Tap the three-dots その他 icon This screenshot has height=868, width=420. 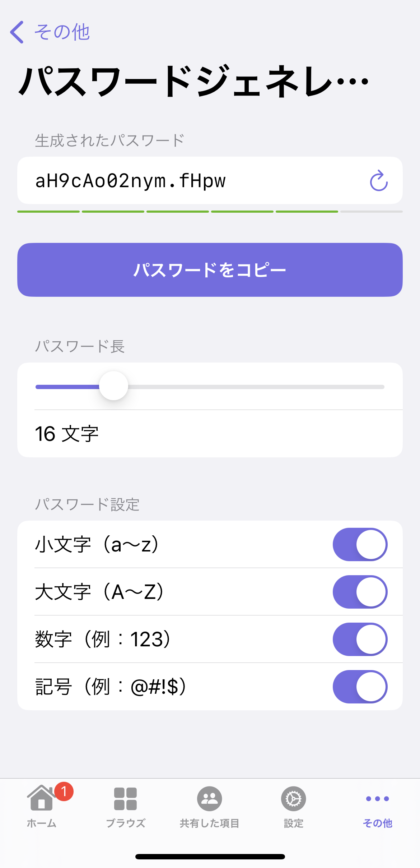tap(377, 799)
